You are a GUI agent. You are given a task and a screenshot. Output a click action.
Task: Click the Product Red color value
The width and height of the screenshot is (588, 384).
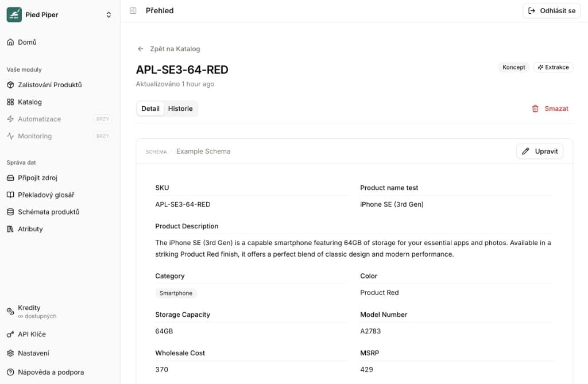click(x=380, y=293)
